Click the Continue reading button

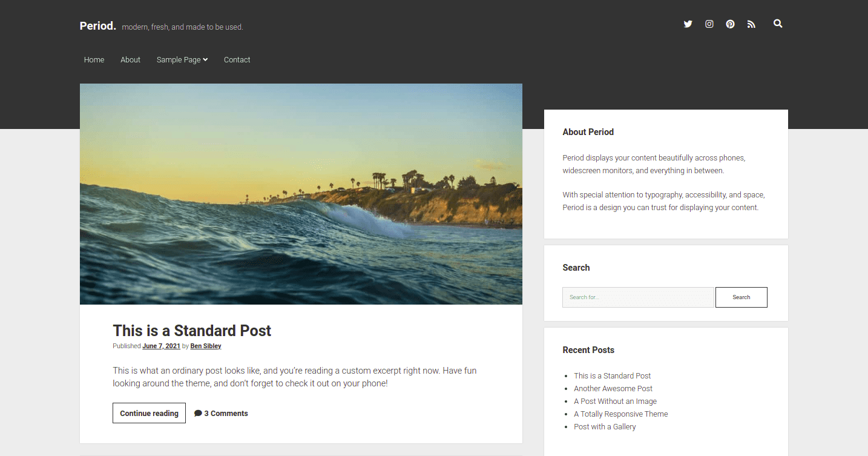[149, 413]
